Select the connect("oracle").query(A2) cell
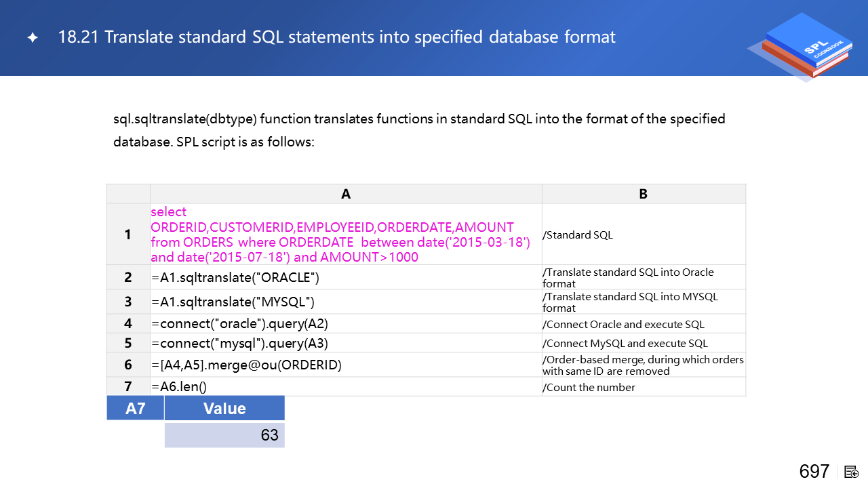The height and width of the screenshot is (488, 868). [x=239, y=324]
